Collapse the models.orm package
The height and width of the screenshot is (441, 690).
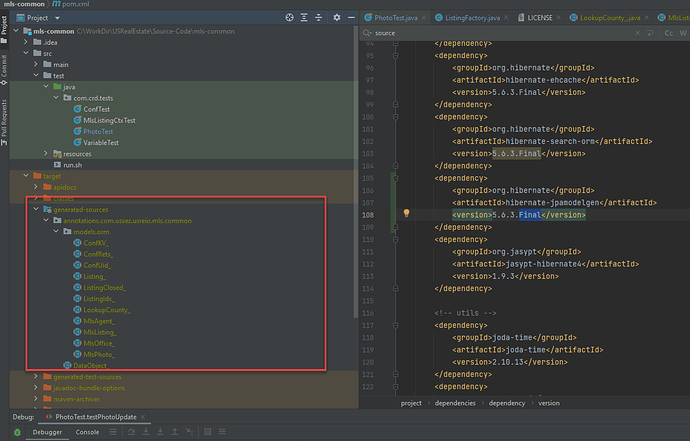click(x=56, y=232)
